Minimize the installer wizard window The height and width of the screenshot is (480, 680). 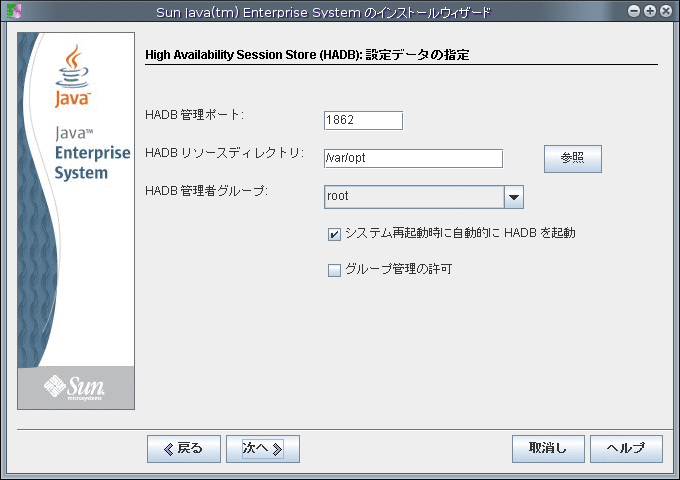634,11
